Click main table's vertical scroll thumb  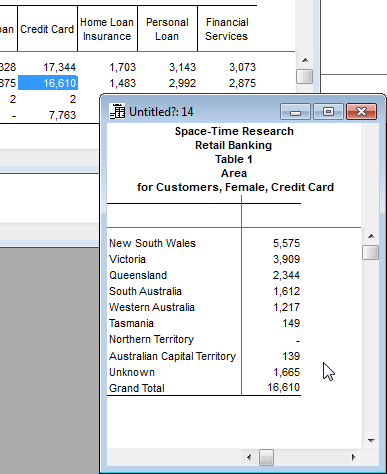click(305, 76)
